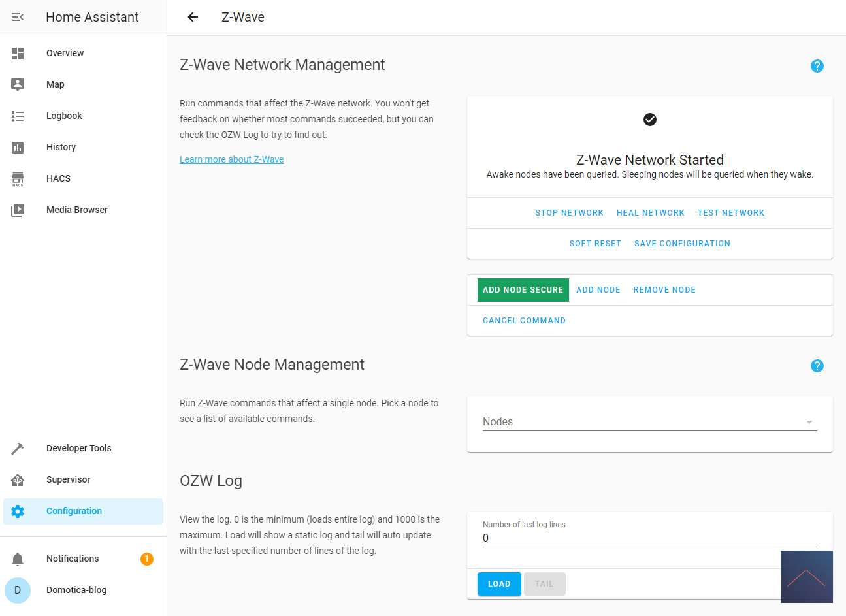Viewport: 846px width, 616px height.
Task: Open the Domotica-blog user profile
Action: [x=76, y=590]
